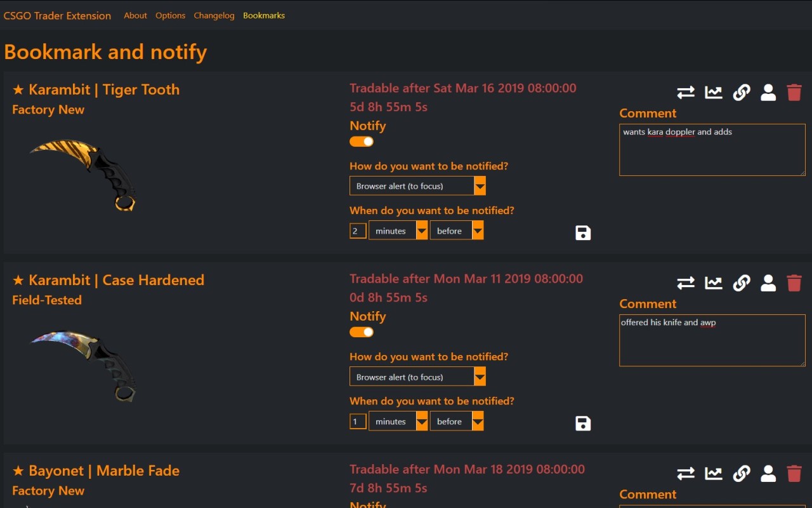Click 'Tradable after Mon Mar 18 2019 08:00:00' text
812x508 pixels.
pos(467,469)
